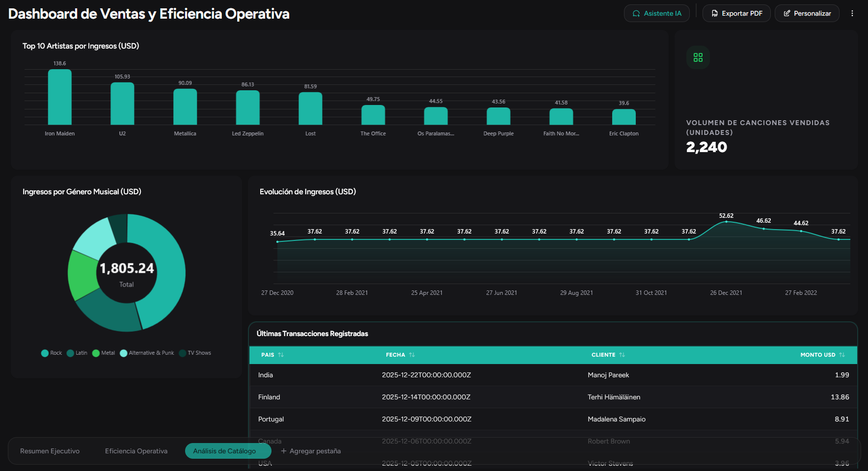The height and width of the screenshot is (471, 868).
Task: Click the dashboard title heading
Action: click(149, 14)
